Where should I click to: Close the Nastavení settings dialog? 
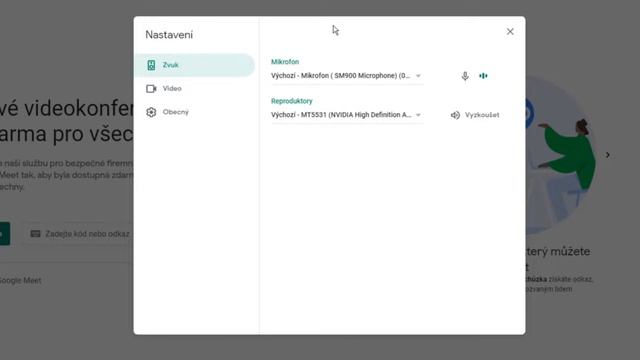click(510, 31)
